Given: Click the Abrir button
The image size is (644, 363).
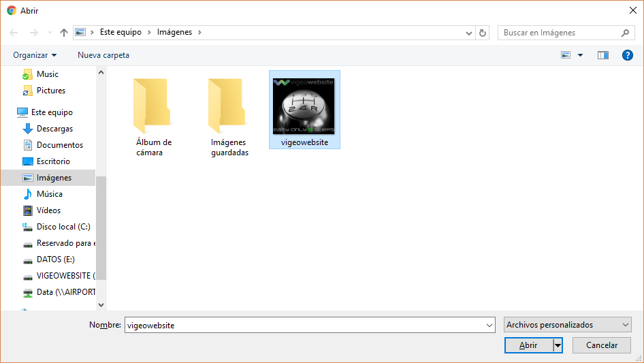Looking at the screenshot, I should (x=528, y=345).
